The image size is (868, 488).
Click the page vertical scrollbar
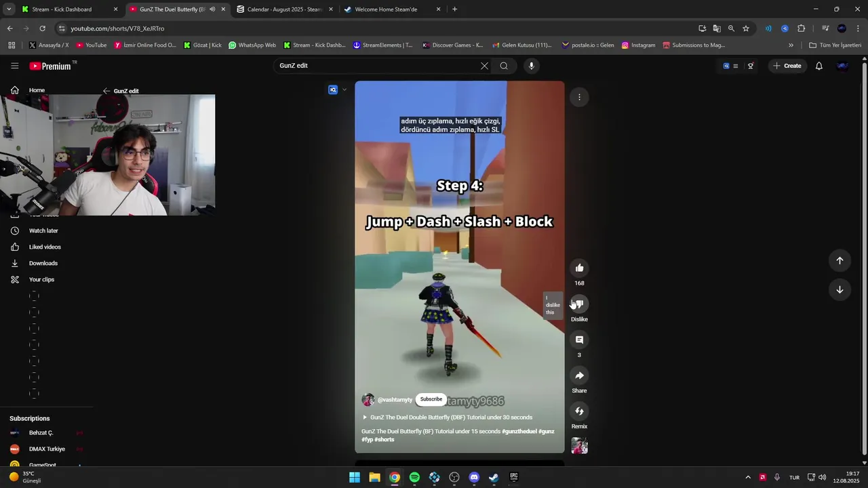coord(864,258)
